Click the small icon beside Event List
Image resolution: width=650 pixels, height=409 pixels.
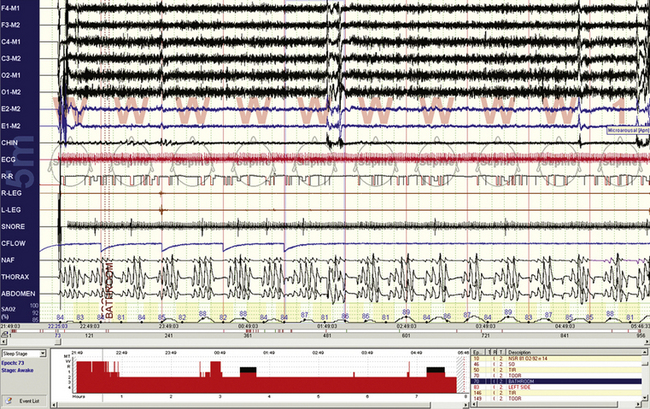point(10,398)
